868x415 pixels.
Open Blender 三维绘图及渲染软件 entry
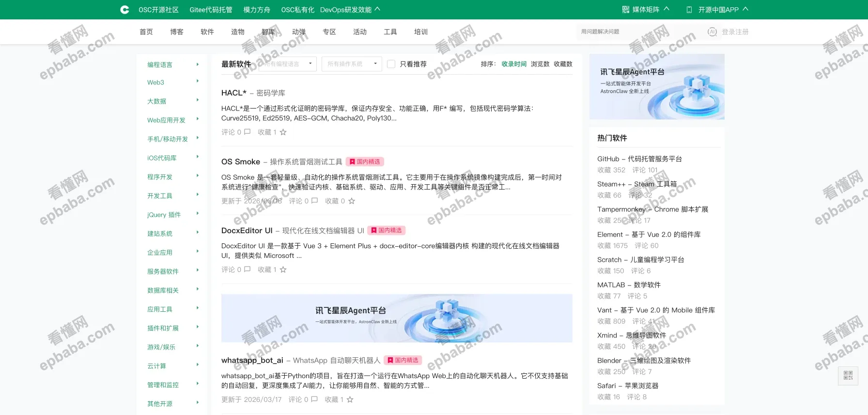coord(644,361)
